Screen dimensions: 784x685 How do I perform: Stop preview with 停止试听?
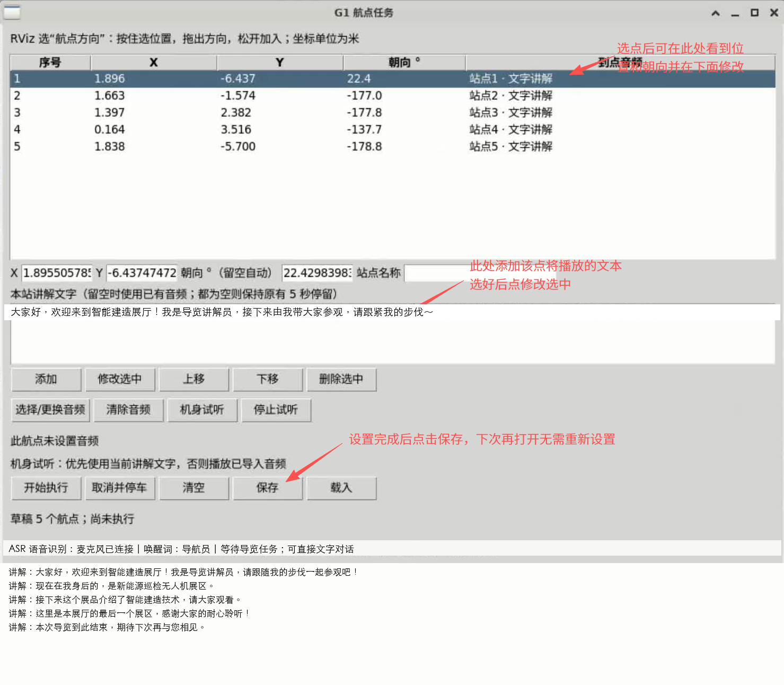click(x=276, y=410)
